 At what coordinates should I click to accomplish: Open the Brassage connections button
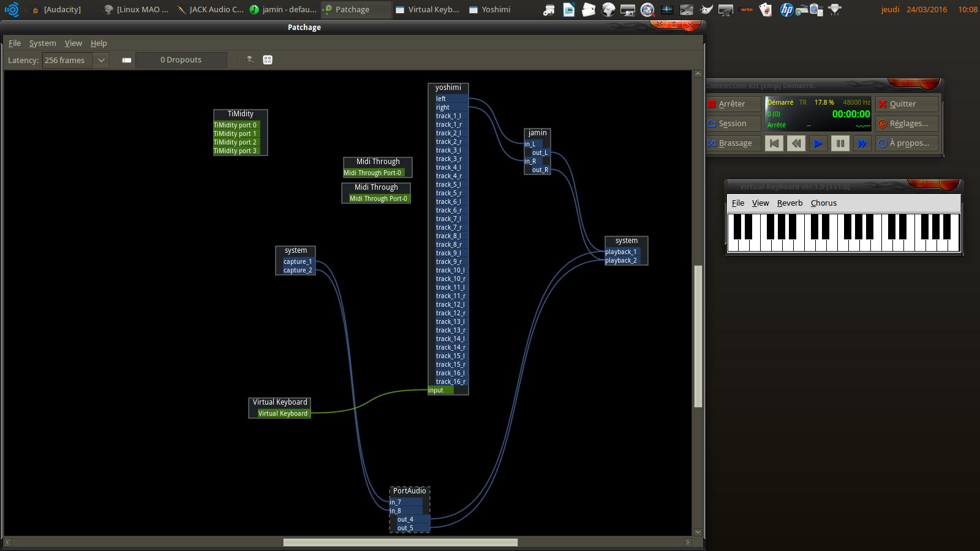[x=733, y=143]
